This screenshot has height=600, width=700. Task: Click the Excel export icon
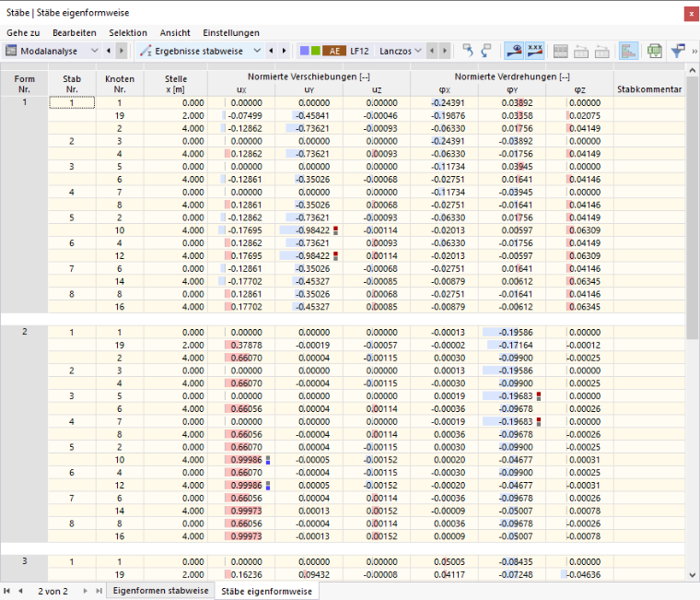tap(655, 51)
